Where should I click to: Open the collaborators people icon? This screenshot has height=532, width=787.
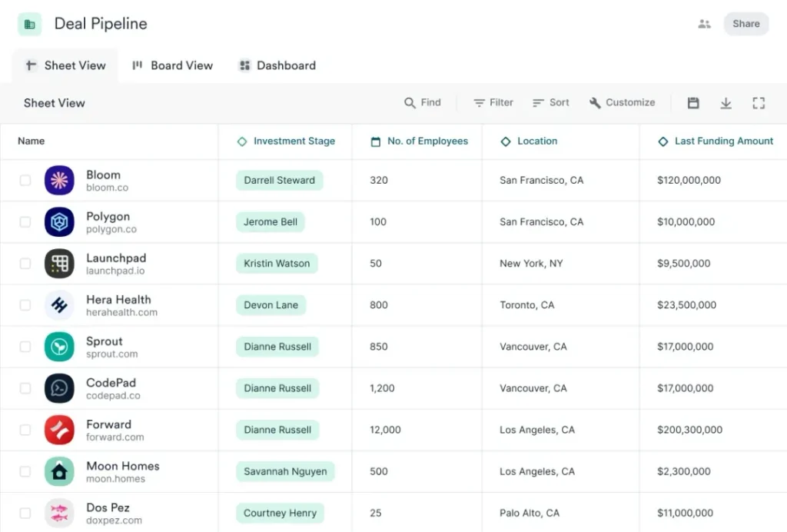pos(704,24)
